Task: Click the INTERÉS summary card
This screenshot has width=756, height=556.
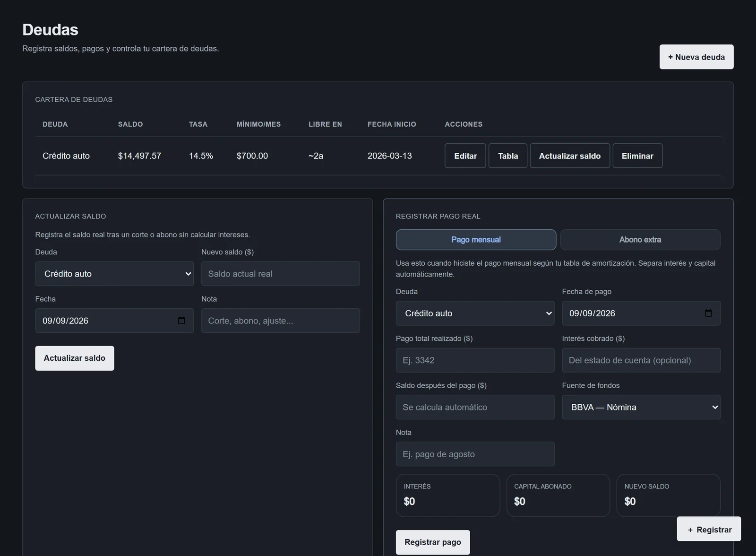Action: click(448, 495)
